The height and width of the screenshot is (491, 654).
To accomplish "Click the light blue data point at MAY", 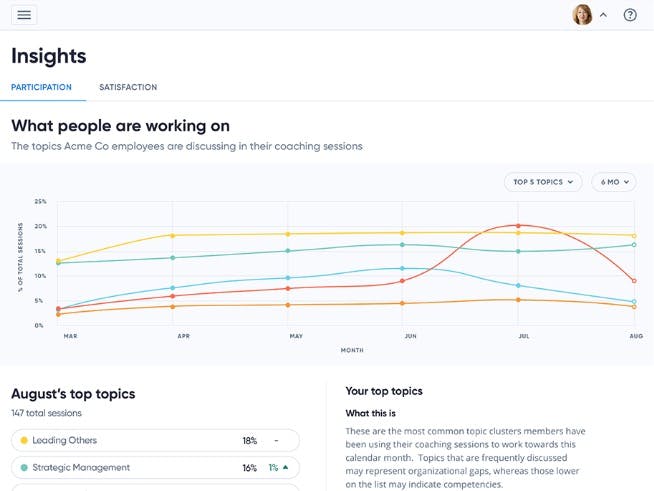I will click(x=288, y=278).
